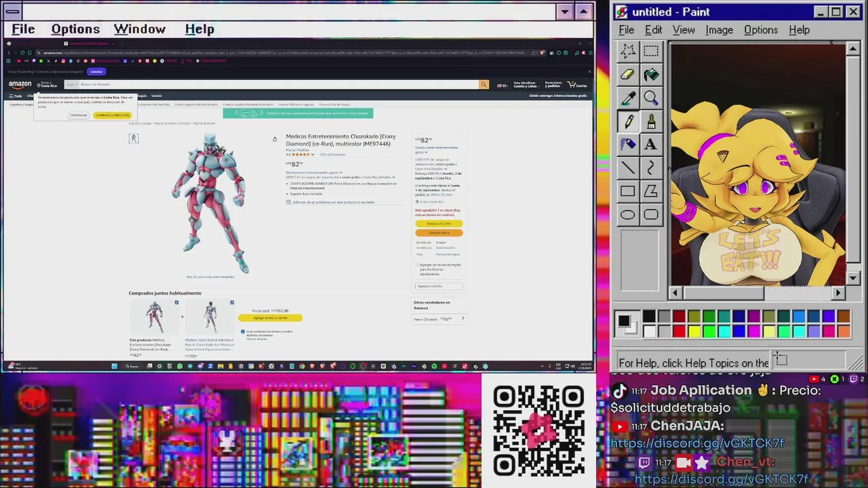This screenshot has width=868, height=488.
Task: Click the purple Cancelar button
Action: pyautogui.click(x=96, y=71)
